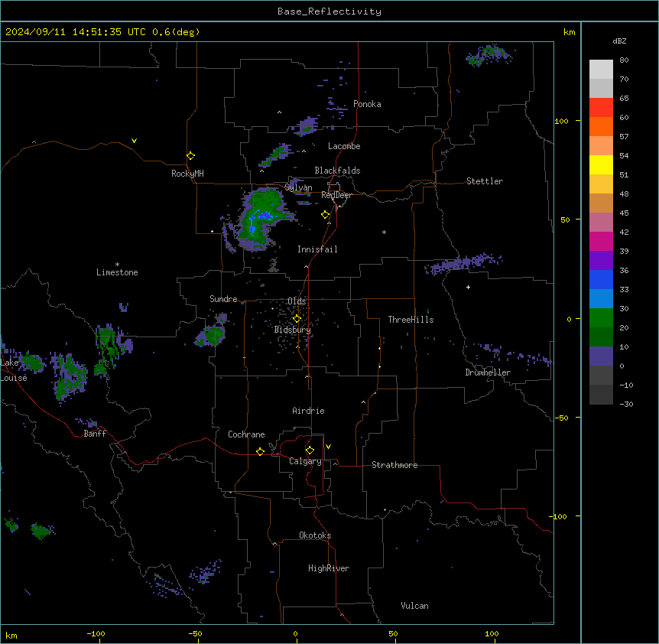Click the yellow diamond marker above Calgary label
Screen dimensions: 659x644
[310, 450]
